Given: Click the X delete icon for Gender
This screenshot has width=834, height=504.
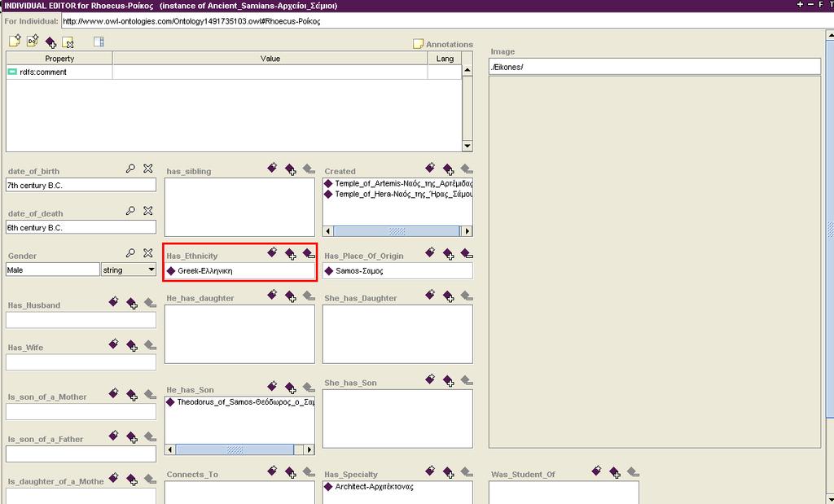Looking at the screenshot, I should coord(148,253).
